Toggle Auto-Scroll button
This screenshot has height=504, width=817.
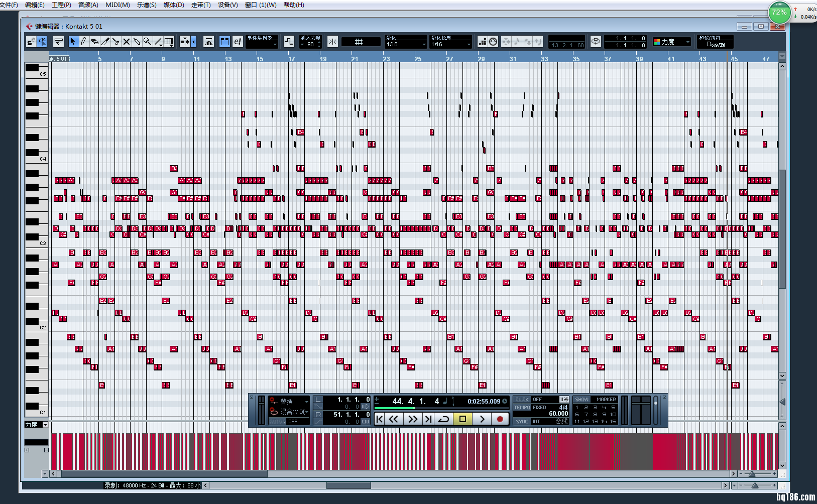tap(185, 42)
